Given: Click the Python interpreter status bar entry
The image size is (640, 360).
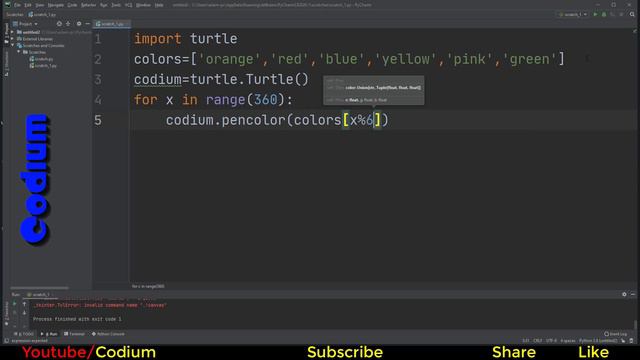Looking at the screenshot, I should click(x=598, y=340).
